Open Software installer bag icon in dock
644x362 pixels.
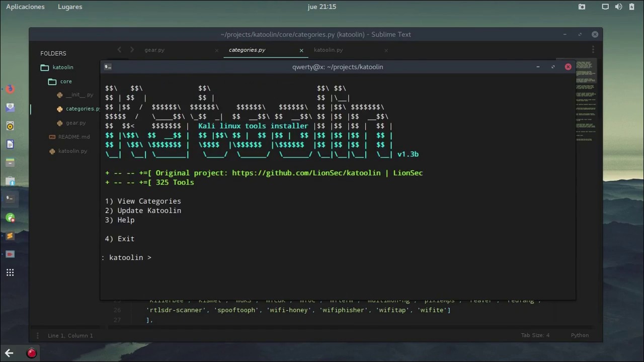tap(10, 180)
